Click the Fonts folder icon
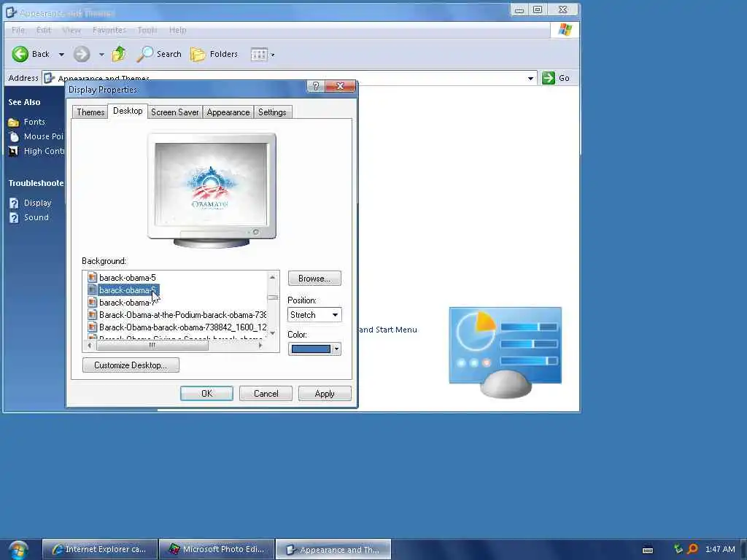Viewport: 747px width, 560px height. pyautogui.click(x=13, y=122)
